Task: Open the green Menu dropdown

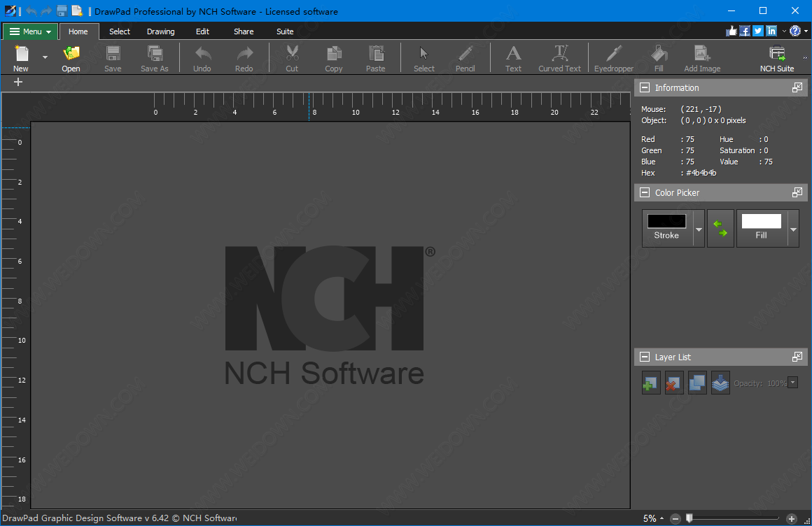Action: (x=31, y=31)
